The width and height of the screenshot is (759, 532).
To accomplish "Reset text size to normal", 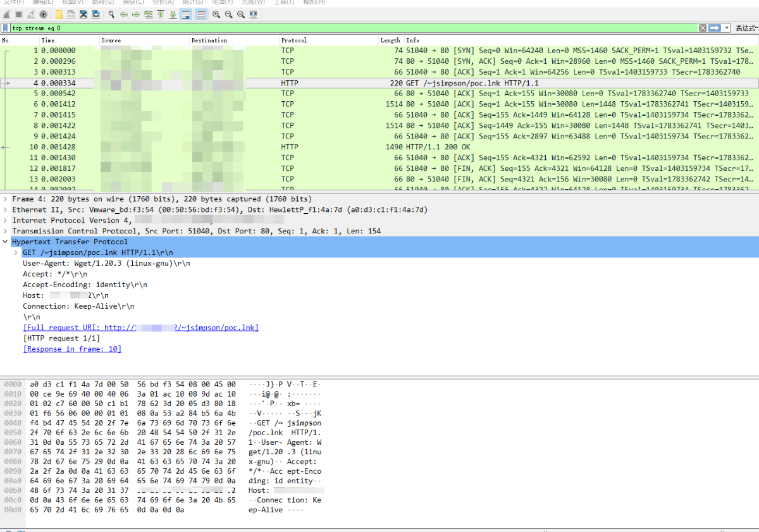I will [x=241, y=14].
